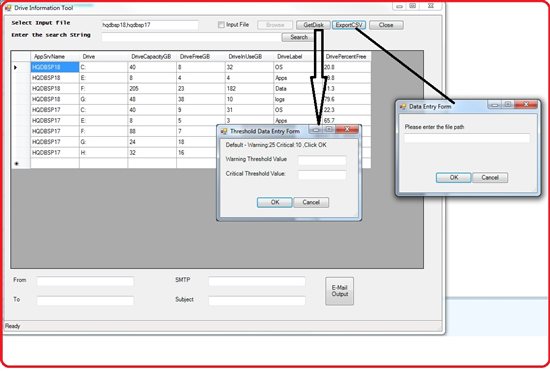550x371 pixels.
Task: Select the Apps label cell for HQDBSP18 E:
Action: (298, 78)
